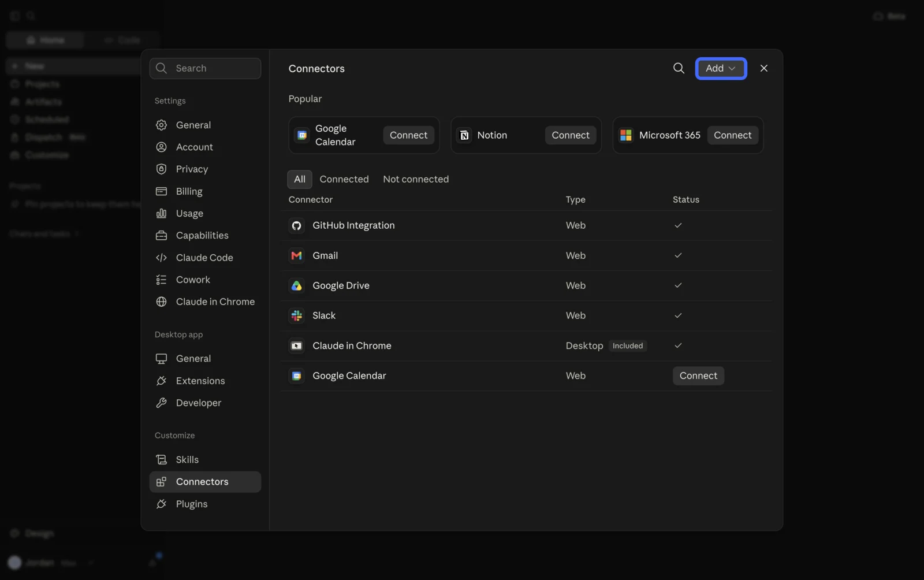The width and height of the screenshot is (924, 580).
Task: Switch to the Connected tab
Action: (344, 179)
